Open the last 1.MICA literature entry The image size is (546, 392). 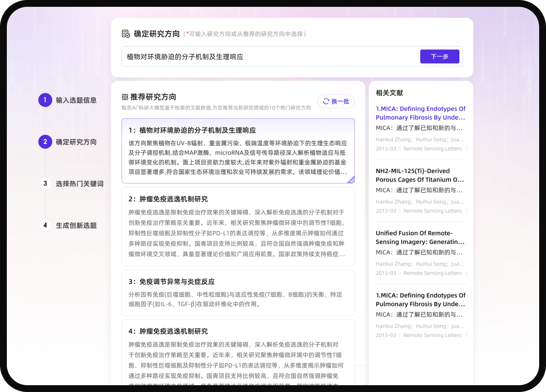pyautogui.click(x=421, y=300)
